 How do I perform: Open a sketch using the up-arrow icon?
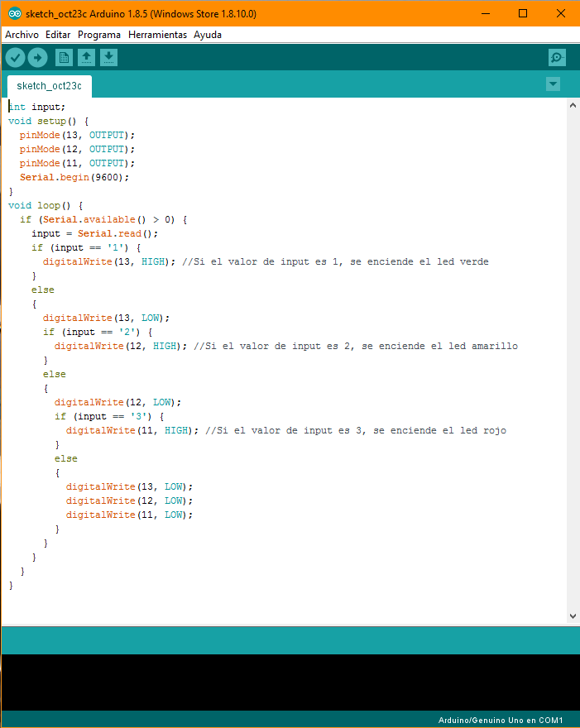86,58
